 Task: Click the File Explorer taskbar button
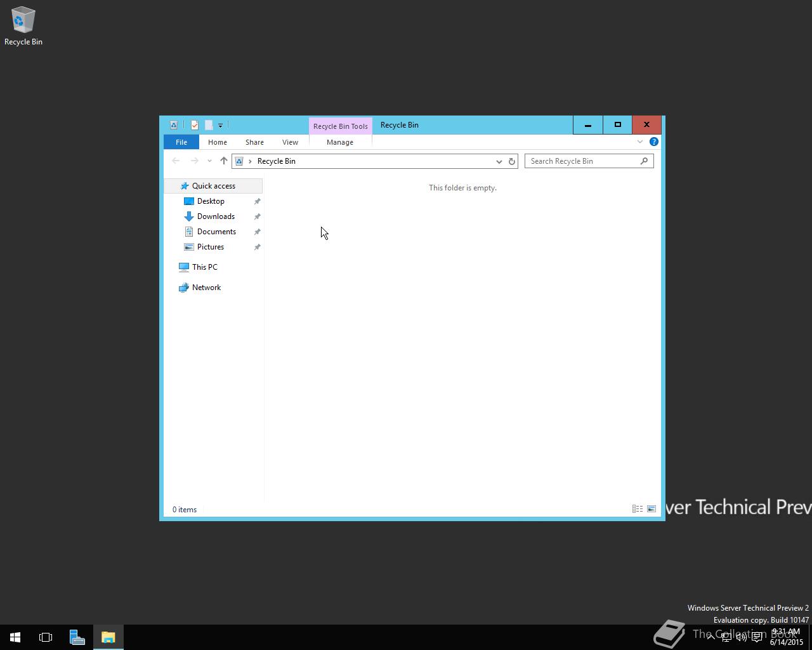108,637
